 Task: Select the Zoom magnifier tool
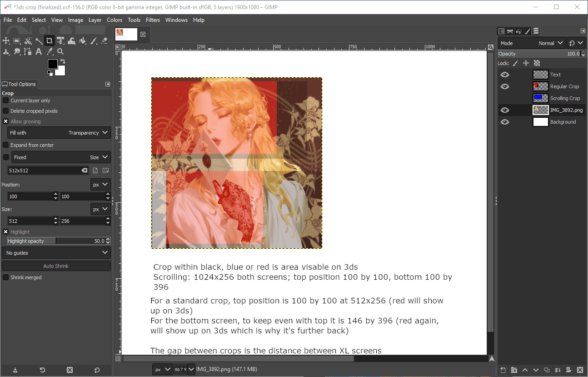[60, 51]
